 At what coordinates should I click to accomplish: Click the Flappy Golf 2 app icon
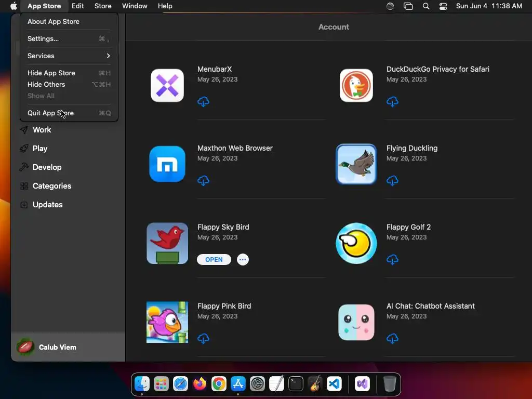pos(356,243)
